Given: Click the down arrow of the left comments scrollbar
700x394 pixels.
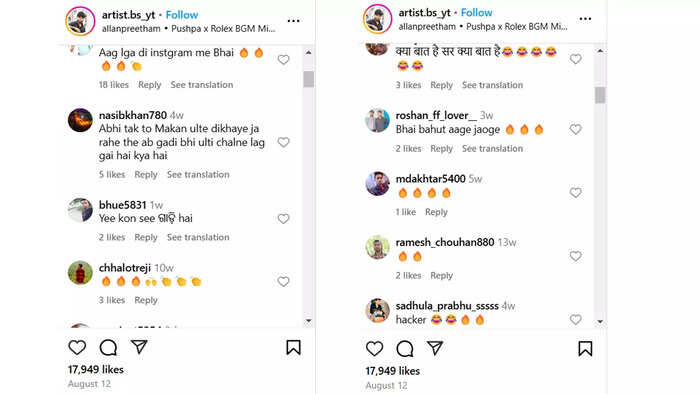Looking at the screenshot, I should 308,321.
